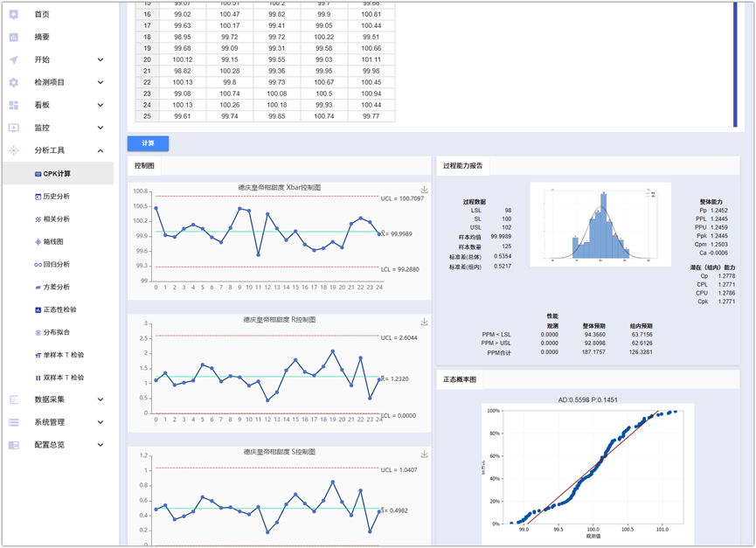The height and width of the screenshot is (548, 756).
Task: Download the R控制图 chart image
Action: coord(424,323)
